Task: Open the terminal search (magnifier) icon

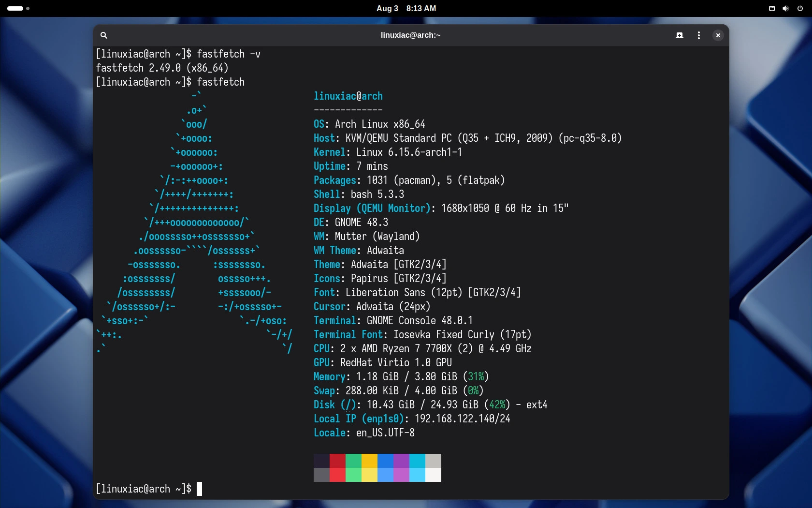Action: click(103, 35)
